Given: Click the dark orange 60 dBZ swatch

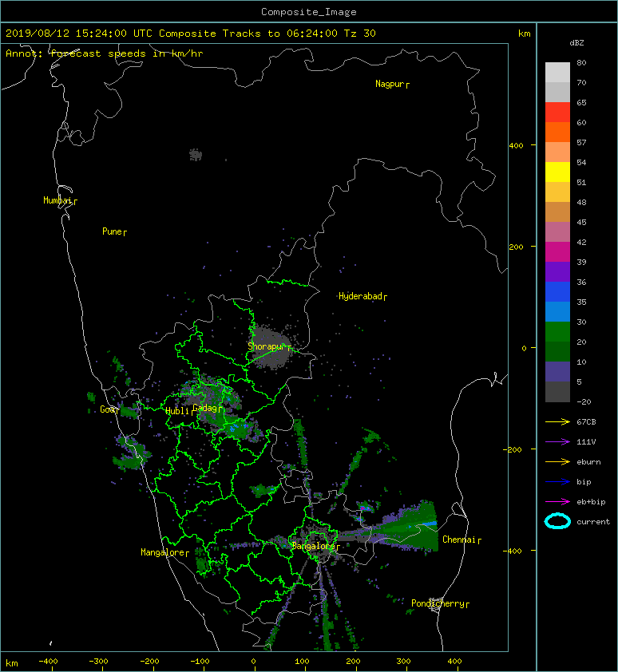Looking at the screenshot, I should pyautogui.click(x=557, y=132).
